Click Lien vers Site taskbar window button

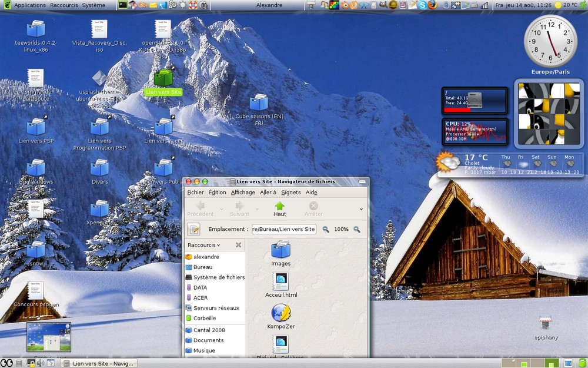pyautogui.click(x=99, y=363)
